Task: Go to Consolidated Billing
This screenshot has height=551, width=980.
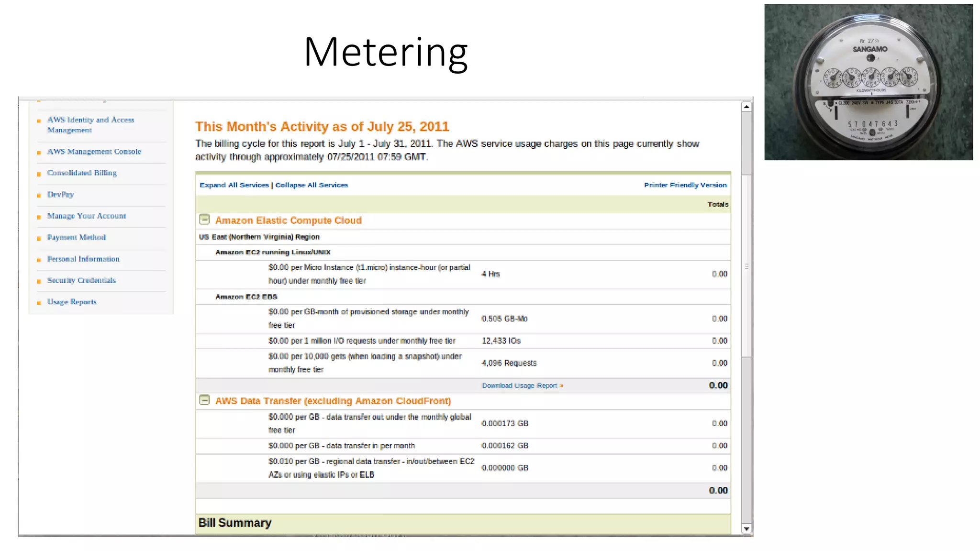Action: tap(82, 173)
